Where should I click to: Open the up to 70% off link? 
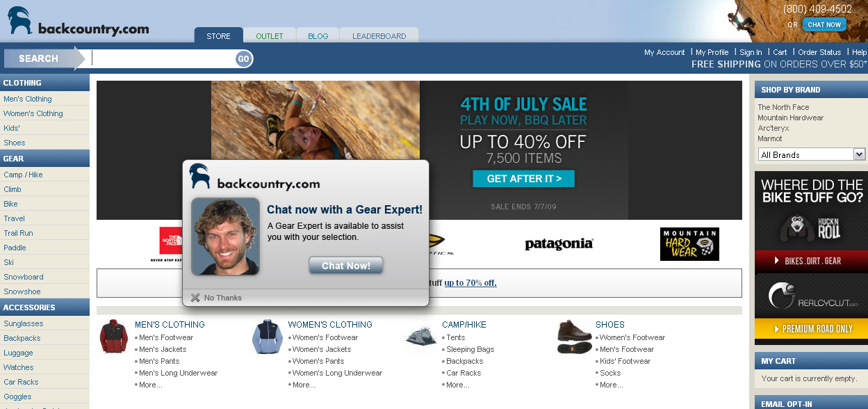pos(470,283)
